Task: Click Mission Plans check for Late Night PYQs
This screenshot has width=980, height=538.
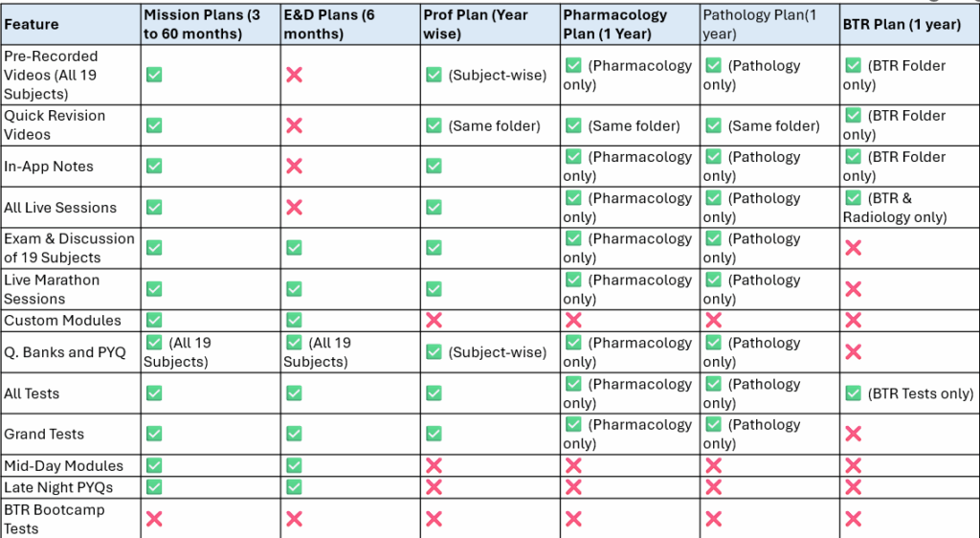Action: point(153,487)
